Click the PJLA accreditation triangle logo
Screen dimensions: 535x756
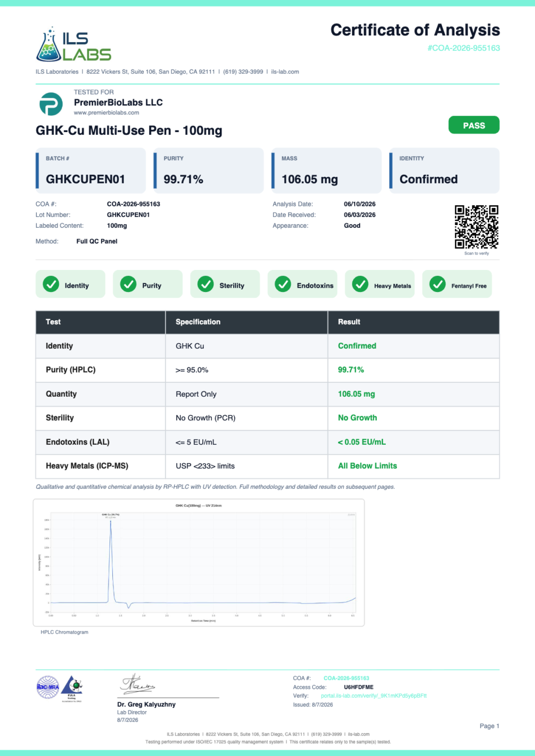[x=72, y=688]
